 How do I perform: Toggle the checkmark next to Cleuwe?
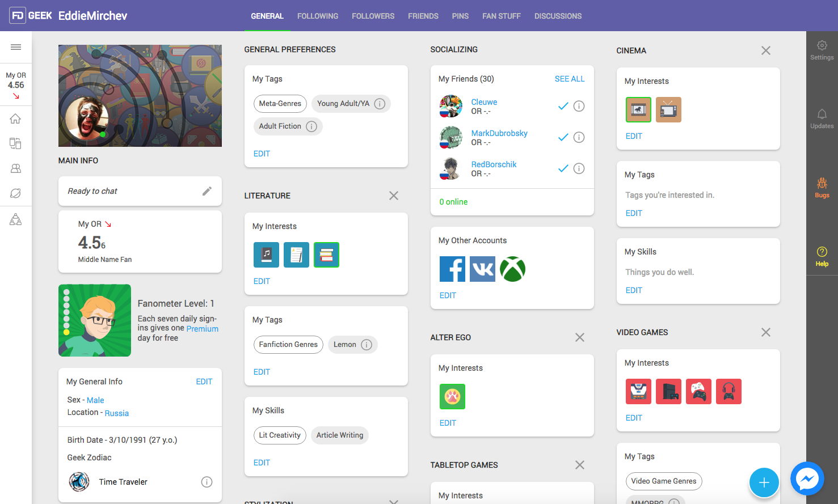(563, 106)
